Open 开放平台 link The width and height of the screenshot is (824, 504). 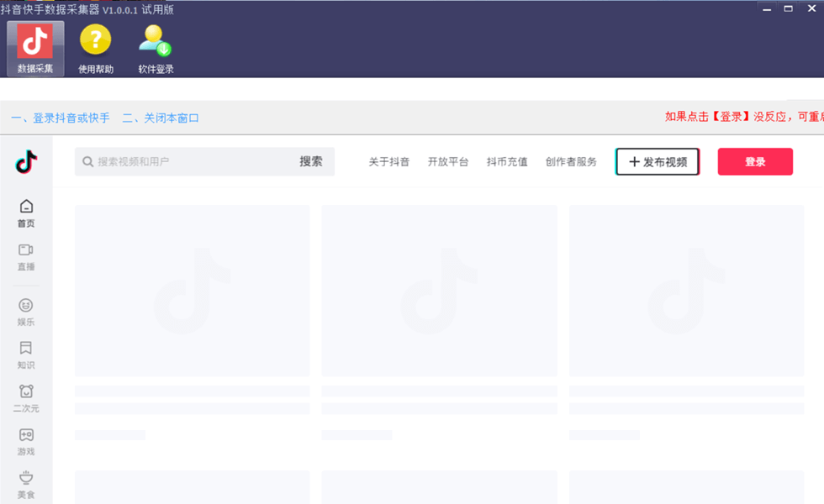pos(447,161)
